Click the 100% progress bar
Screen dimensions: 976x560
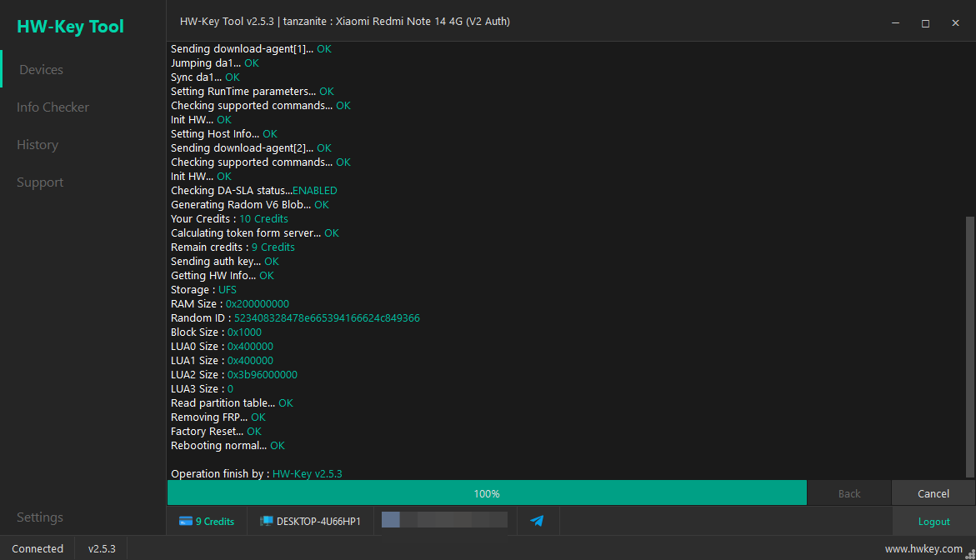click(x=487, y=493)
